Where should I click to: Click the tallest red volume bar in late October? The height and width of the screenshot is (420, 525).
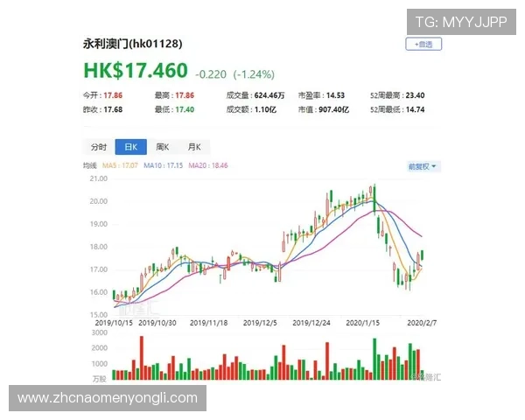coord(142,358)
